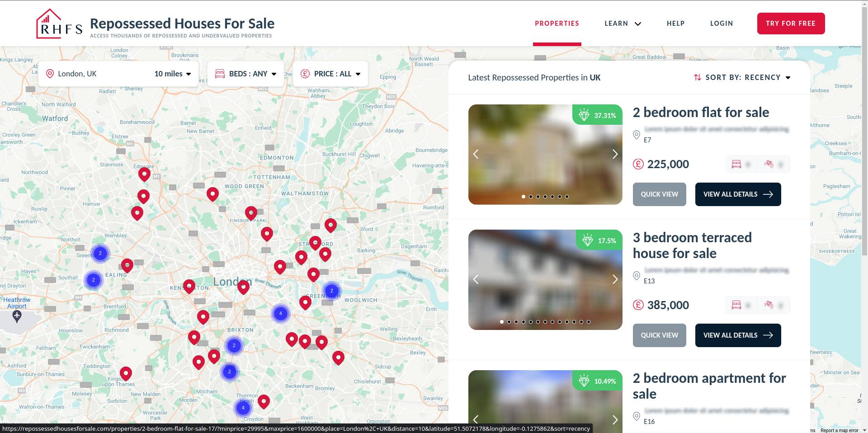Open the SORT BY: RECENCY dropdown
Screen dimensions: 868x433
point(746,77)
